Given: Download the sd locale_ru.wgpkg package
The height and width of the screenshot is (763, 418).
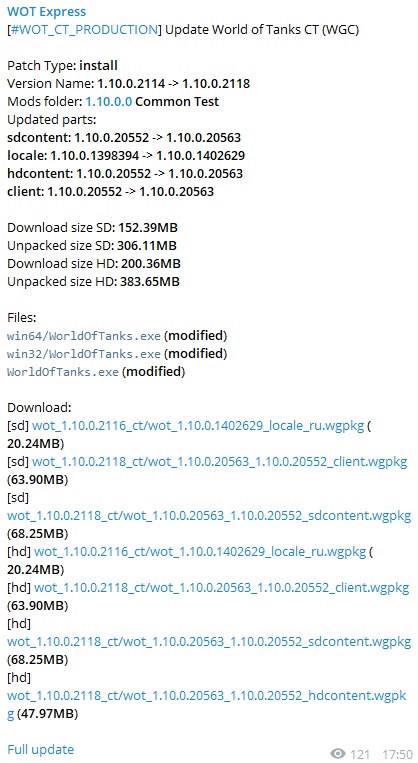Looking at the screenshot, I should 198,426.
